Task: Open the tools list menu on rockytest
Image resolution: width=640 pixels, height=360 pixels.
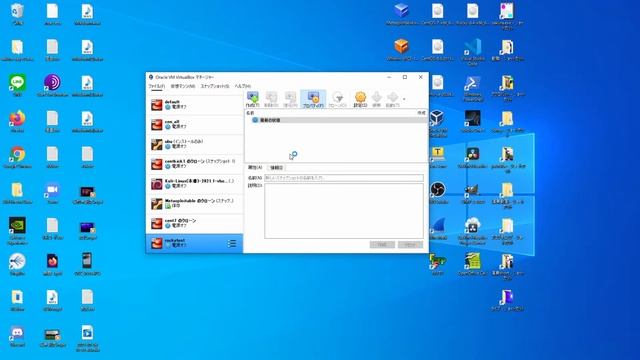Action: pyautogui.click(x=232, y=244)
